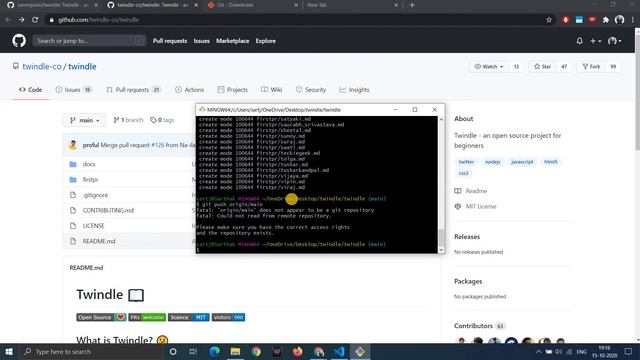Open the 0 tags link
The width and height of the screenshot is (640, 360).
(x=162, y=120)
